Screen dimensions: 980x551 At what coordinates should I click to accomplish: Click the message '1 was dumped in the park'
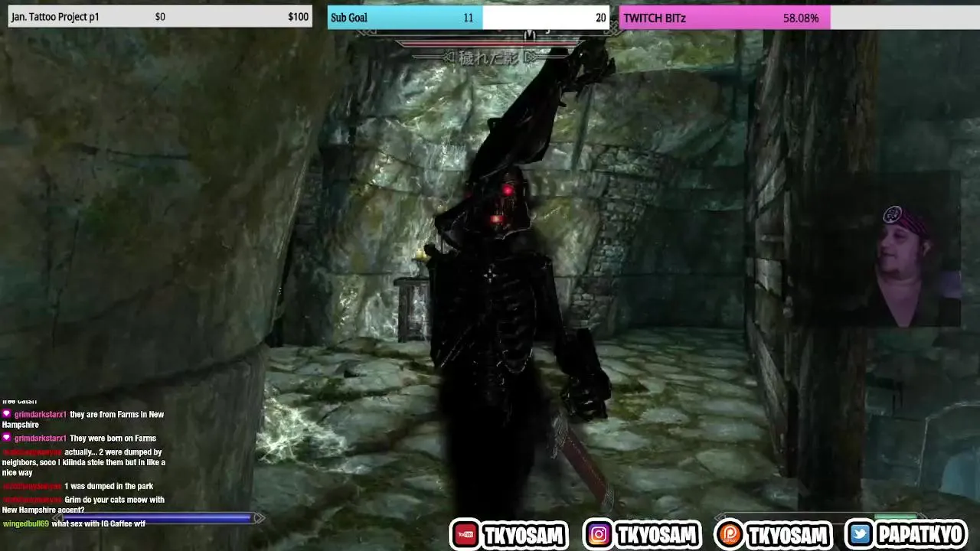[109, 487]
